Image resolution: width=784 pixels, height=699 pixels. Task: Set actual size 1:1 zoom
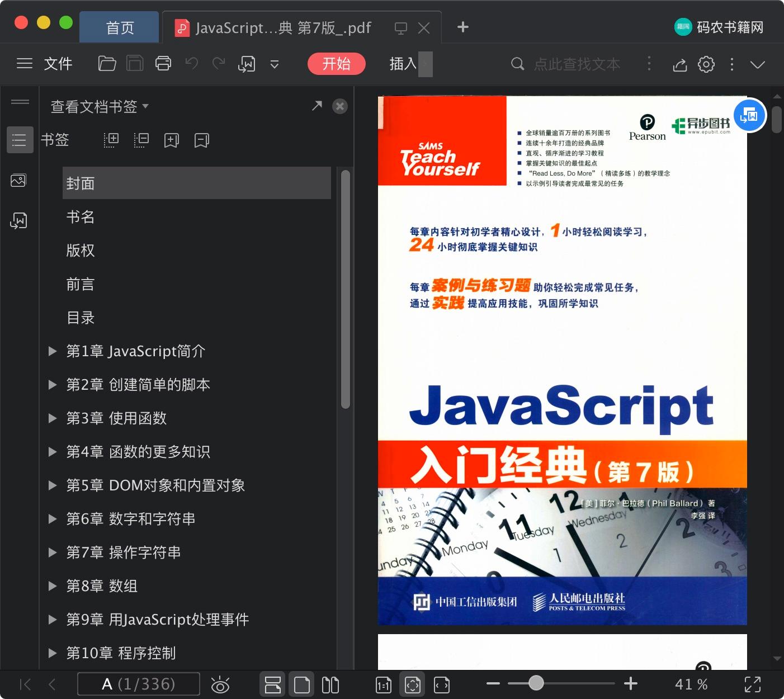click(x=384, y=685)
